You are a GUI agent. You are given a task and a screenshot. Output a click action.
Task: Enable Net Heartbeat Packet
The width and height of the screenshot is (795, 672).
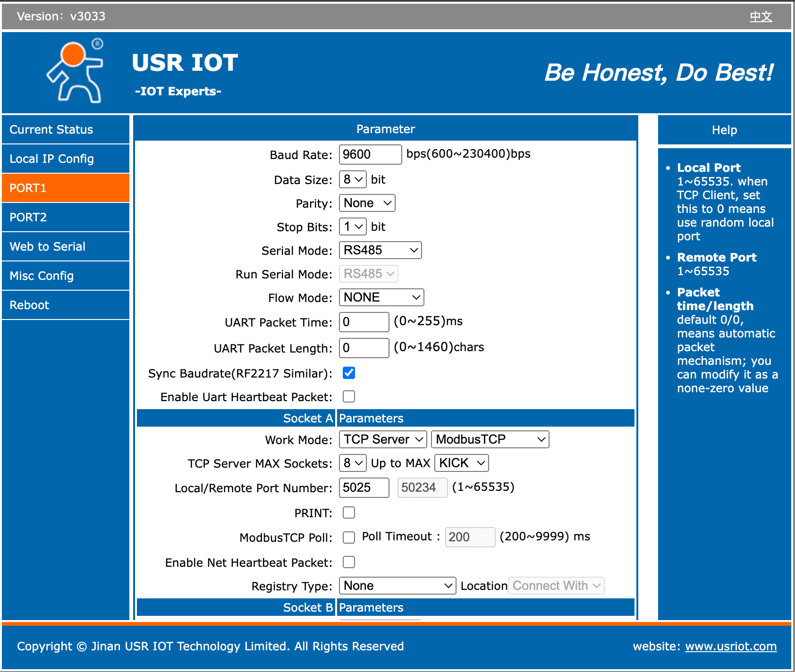click(x=348, y=562)
